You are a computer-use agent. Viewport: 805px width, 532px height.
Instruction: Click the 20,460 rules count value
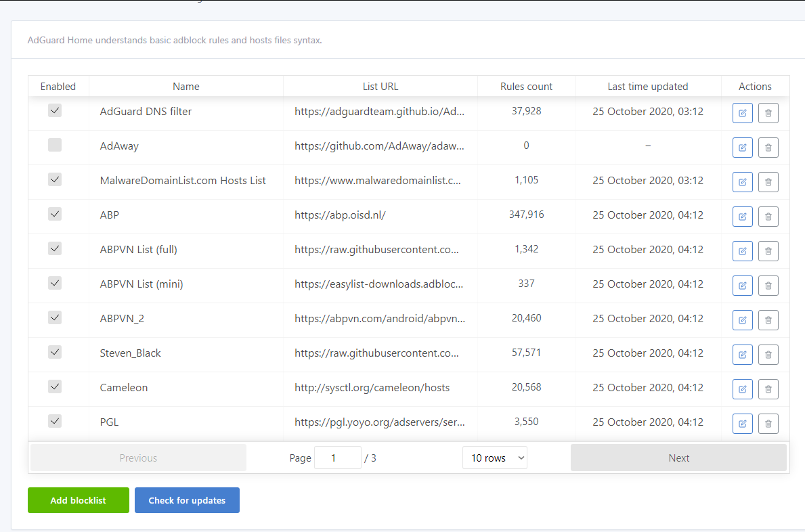[526, 318]
